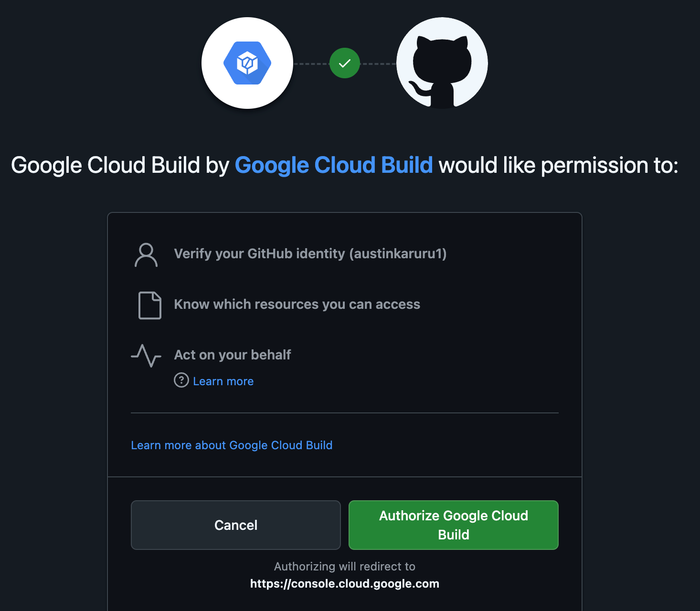This screenshot has width=700, height=611.
Task: Click the GitHub Octocat avatar
Action: 441,63
